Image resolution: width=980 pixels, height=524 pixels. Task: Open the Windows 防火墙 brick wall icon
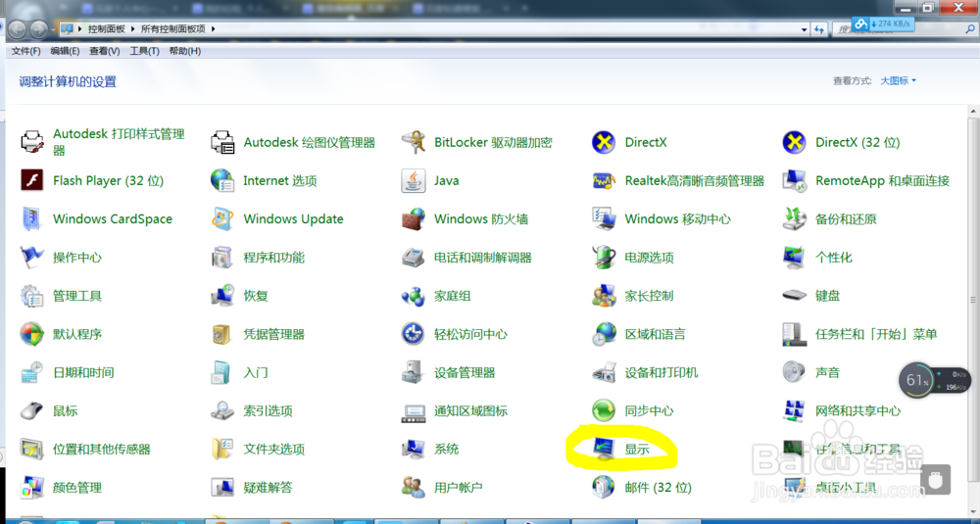click(x=414, y=219)
